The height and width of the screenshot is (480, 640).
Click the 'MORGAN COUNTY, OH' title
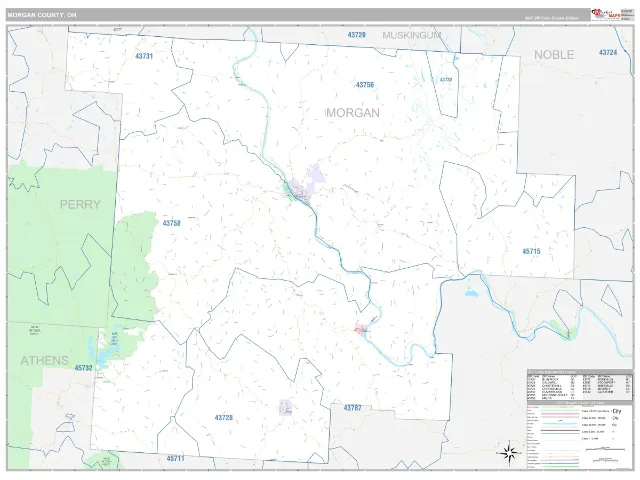coord(42,15)
